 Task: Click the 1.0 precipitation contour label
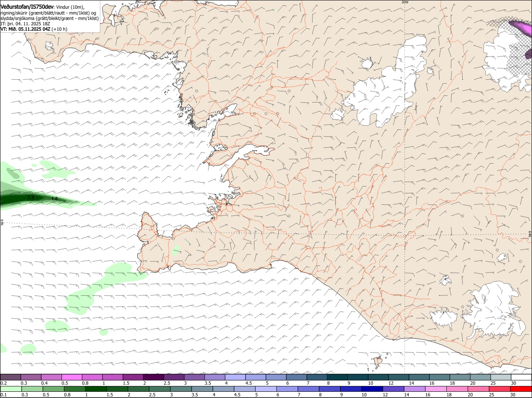pos(54,199)
